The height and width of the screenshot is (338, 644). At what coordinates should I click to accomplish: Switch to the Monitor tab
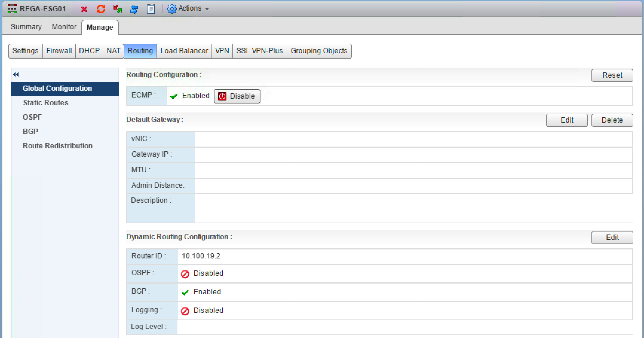[x=64, y=27]
